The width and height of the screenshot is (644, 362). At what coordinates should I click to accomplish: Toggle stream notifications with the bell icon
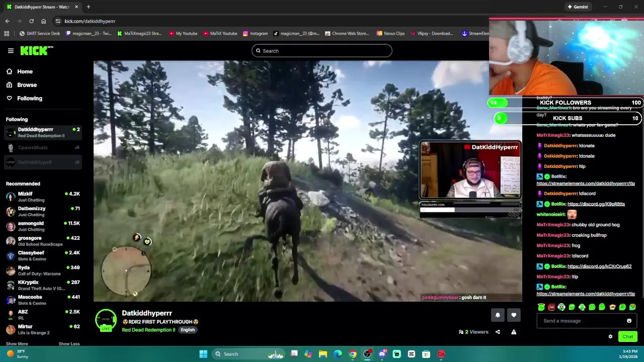498,315
